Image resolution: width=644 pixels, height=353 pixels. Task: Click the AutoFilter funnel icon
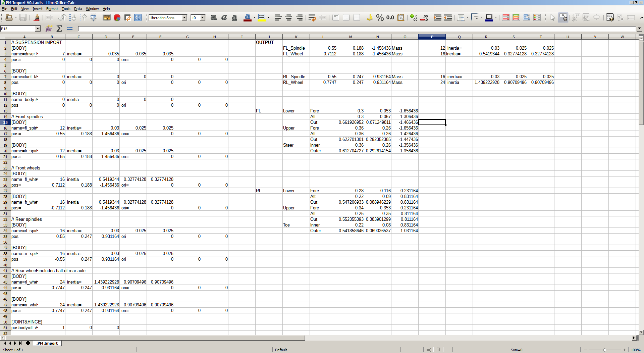click(x=94, y=17)
